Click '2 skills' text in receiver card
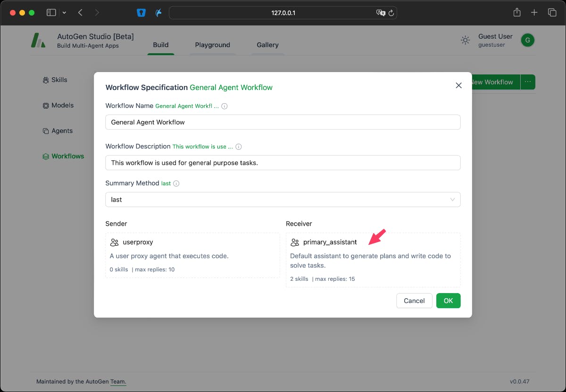This screenshot has width=566, height=392. (299, 279)
